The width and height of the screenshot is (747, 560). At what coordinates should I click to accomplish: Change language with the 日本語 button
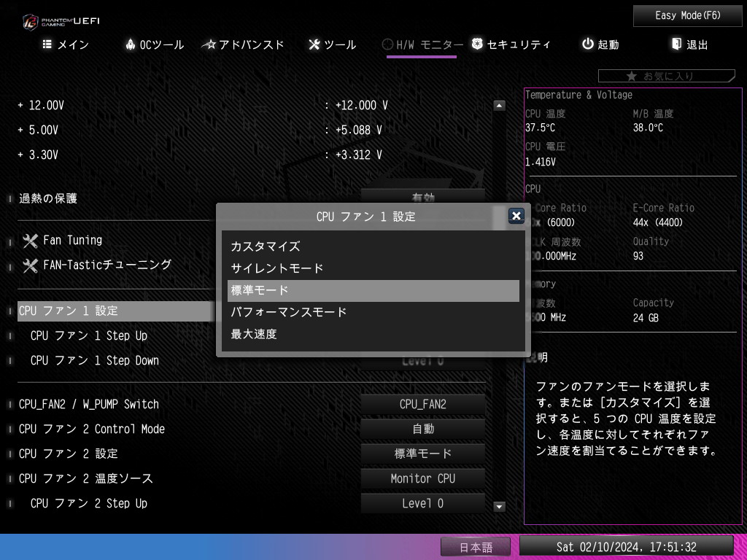[476, 547]
